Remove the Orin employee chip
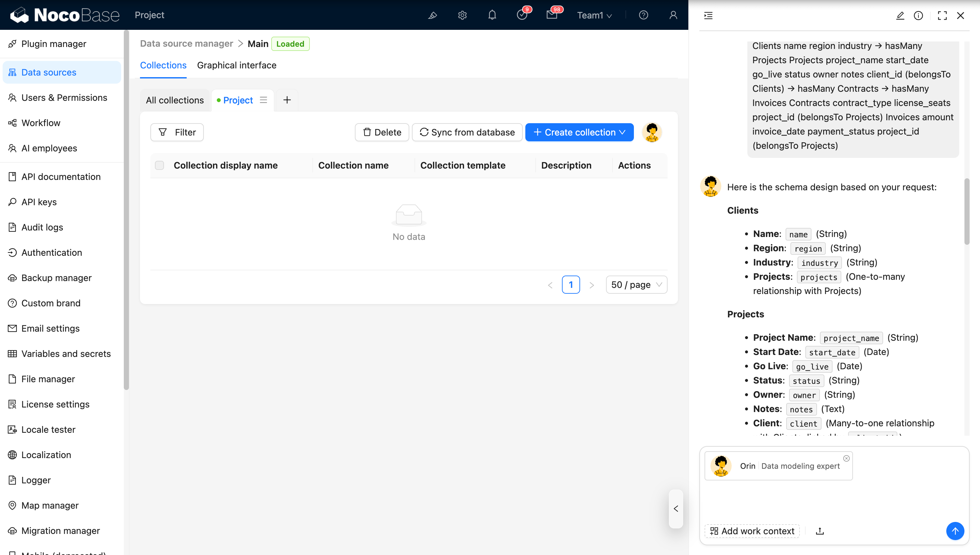 tap(846, 458)
